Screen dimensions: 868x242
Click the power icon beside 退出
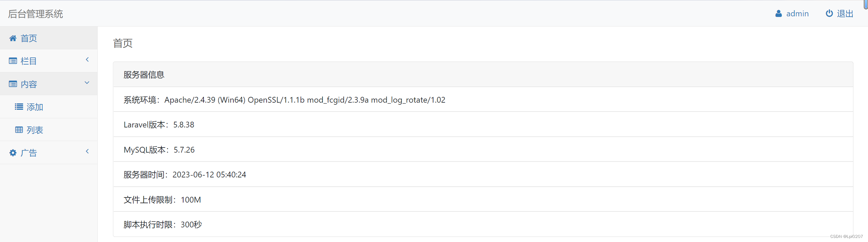click(829, 13)
